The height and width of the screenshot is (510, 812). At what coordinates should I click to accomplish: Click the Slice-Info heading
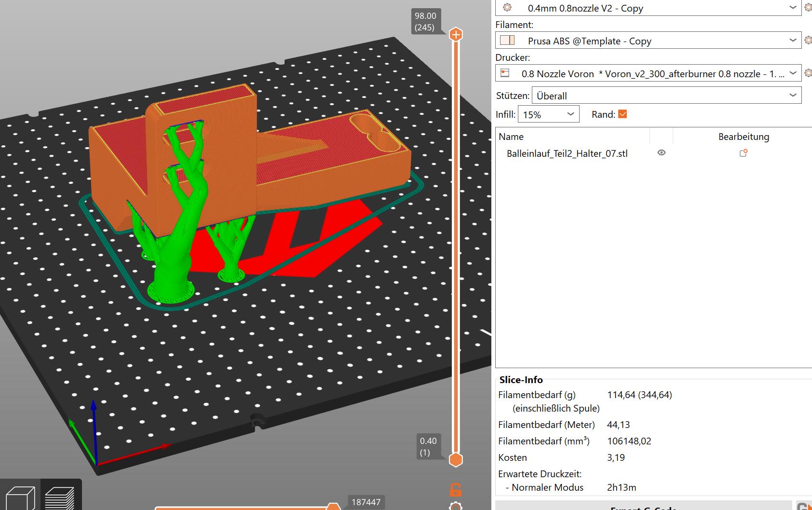coord(521,380)
